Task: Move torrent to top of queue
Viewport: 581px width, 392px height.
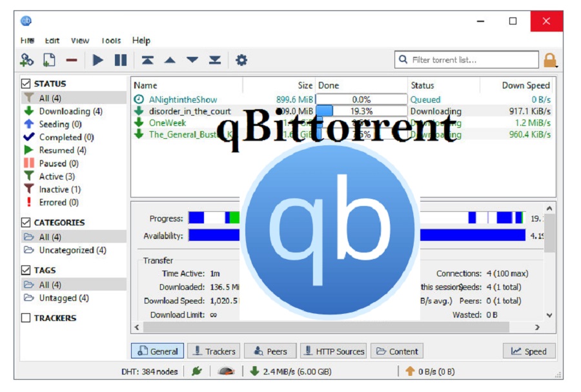Action: coord(147,59)
